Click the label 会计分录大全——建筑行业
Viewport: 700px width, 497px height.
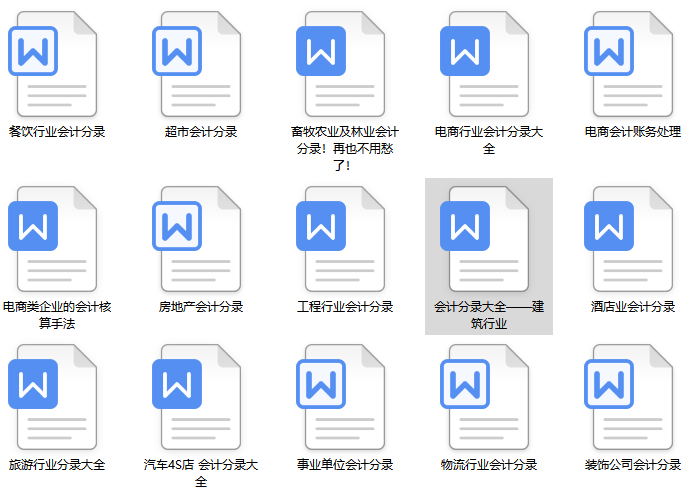(489, 315)
